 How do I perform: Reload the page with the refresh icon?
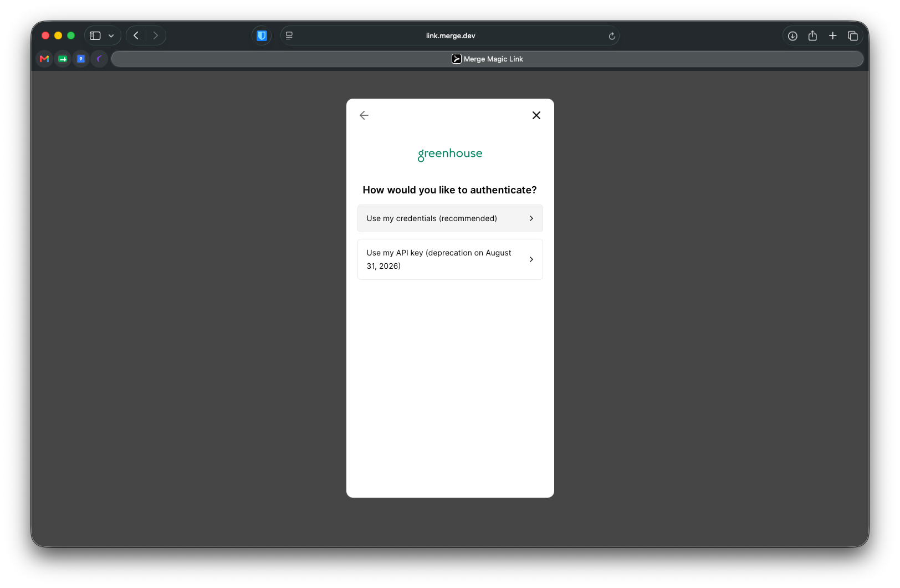pos(612,36)
